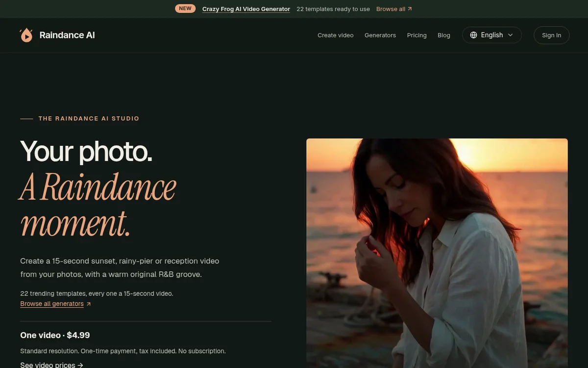Click the Raindance AI brand name text
Screen dimensions: 588x368
coord(67,35)
